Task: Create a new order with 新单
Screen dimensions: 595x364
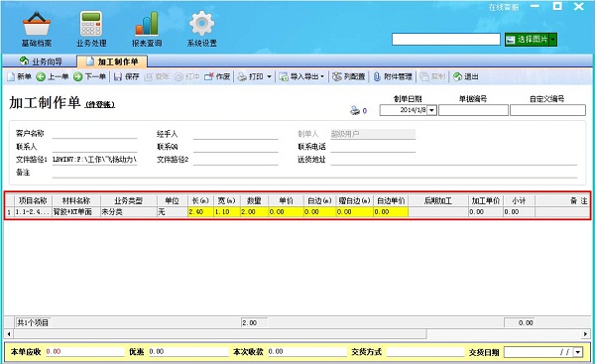Action: click(x=19, y=76)
